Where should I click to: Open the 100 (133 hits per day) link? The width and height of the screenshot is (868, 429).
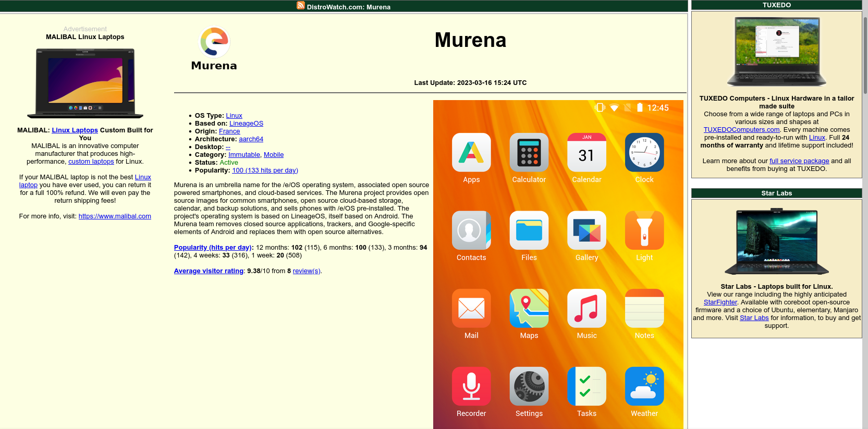pos(265,170)
